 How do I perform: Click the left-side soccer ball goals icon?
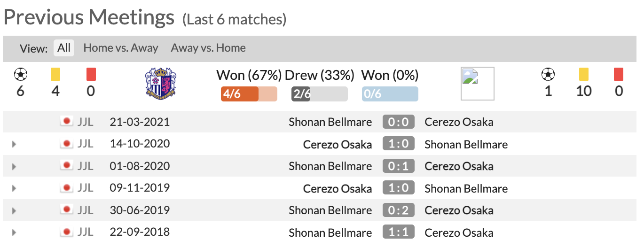pos(20,74)
